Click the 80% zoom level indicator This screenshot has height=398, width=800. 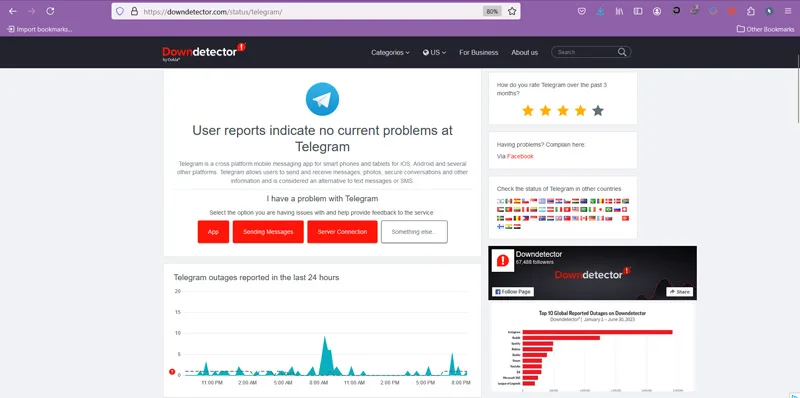[492, 11]
